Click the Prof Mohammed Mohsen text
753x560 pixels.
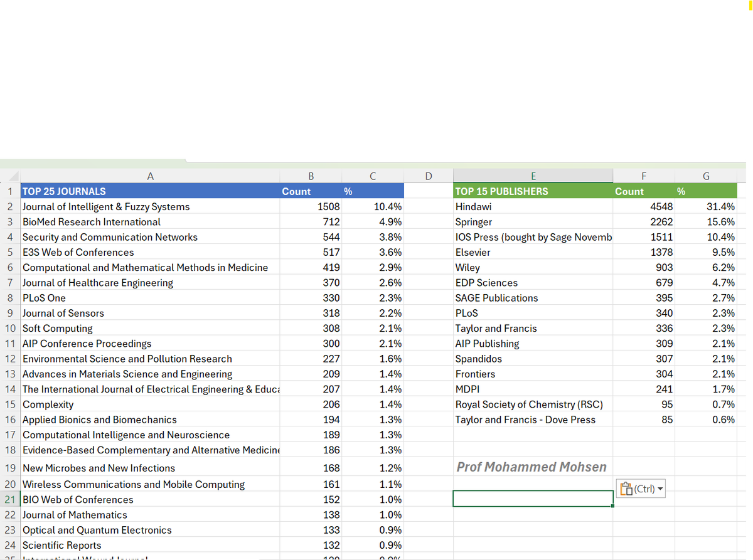[x=531, y=467]
